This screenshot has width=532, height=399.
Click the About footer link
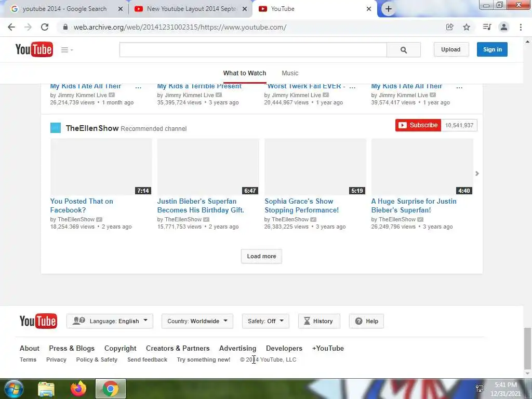coord(30,348)
